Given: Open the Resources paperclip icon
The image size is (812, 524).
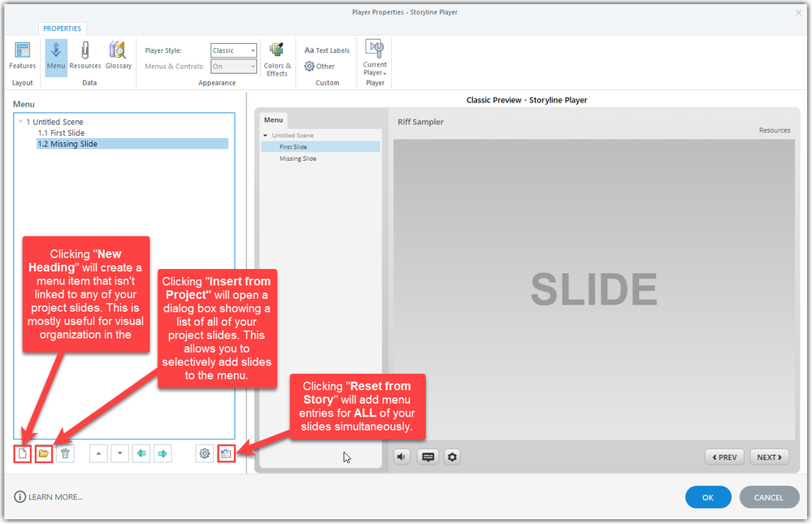Looking at the screenshot, I should coord(85,56).
